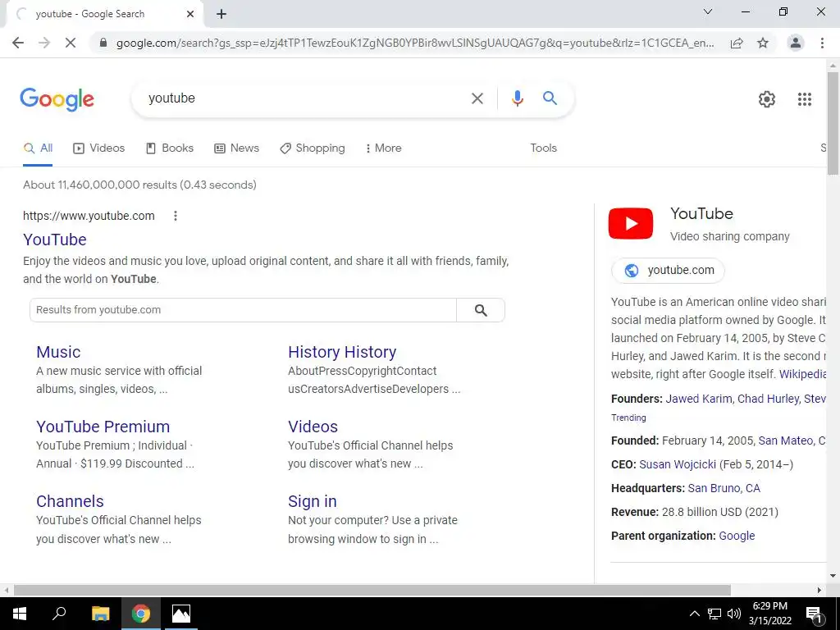Open the San Mateo link
This screenshot has width=840, height=630.
tap(785, 441)
